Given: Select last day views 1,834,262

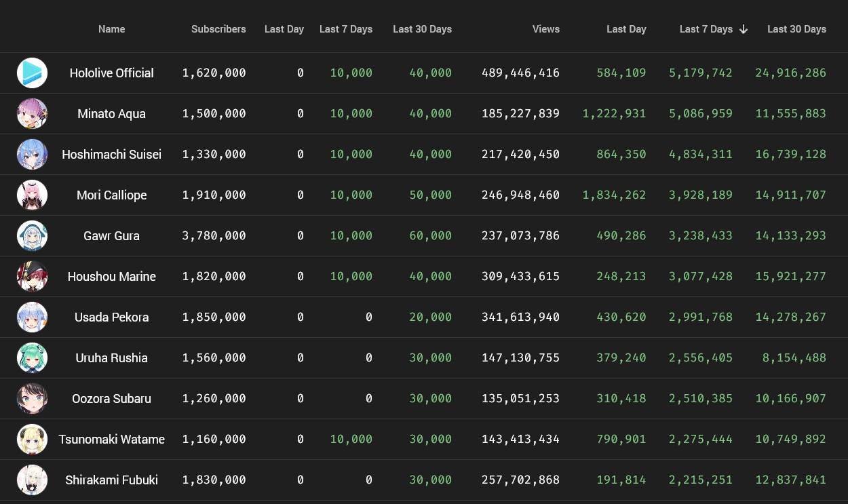Looking at the screenshot, I should 615,195.
